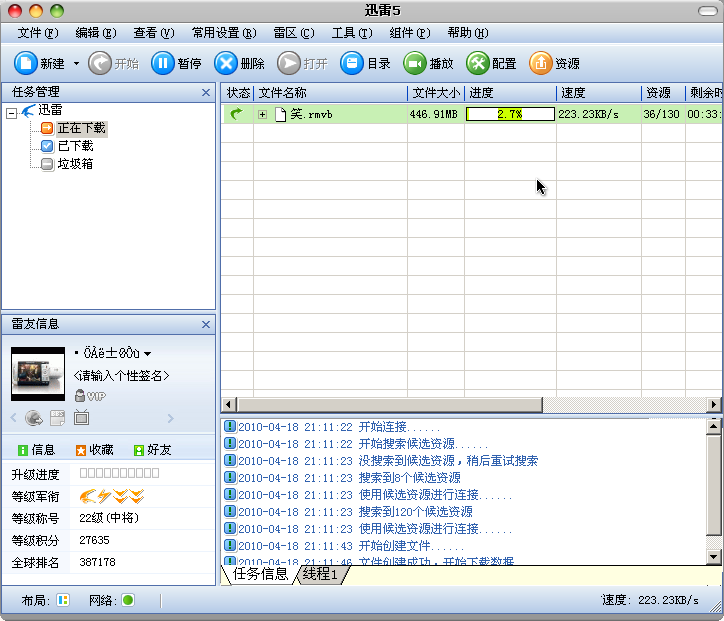The width and height of the screenshot is (724, 621).
Task: Click the 2.7% progress bar
Action: tap(510, 114)
